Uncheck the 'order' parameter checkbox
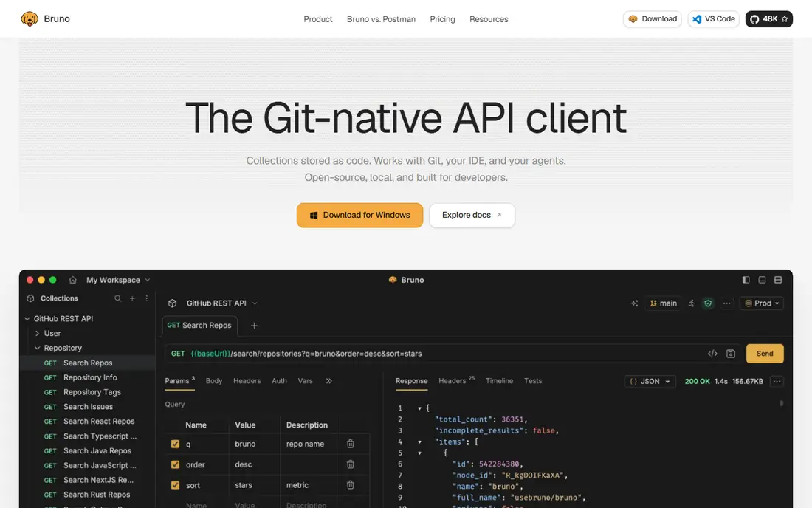The image size is (812, 508). [176, 464]
